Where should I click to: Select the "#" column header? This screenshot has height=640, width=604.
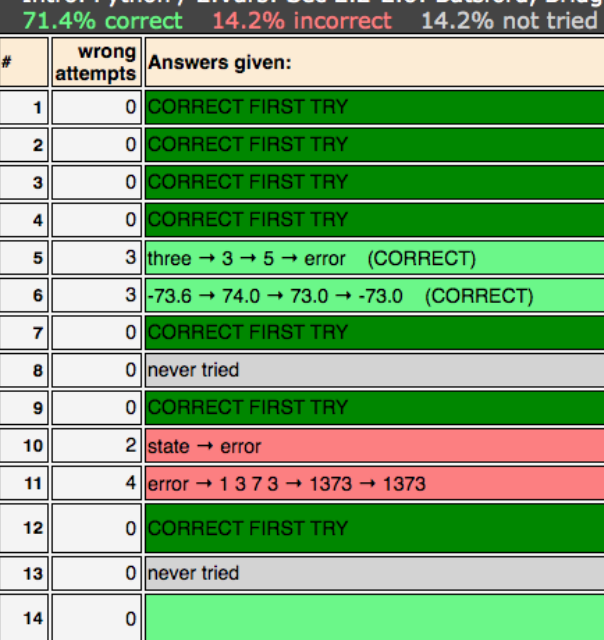pos(8,62)
